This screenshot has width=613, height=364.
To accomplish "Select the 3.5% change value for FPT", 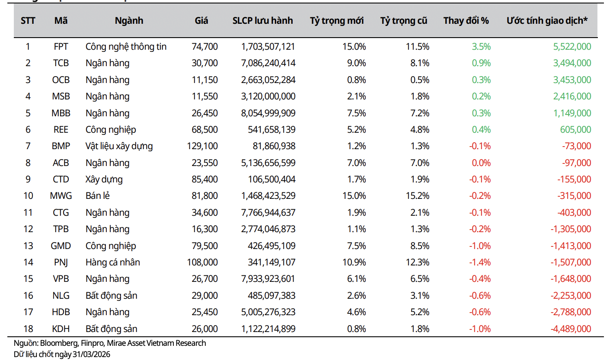I will (481, 47).
